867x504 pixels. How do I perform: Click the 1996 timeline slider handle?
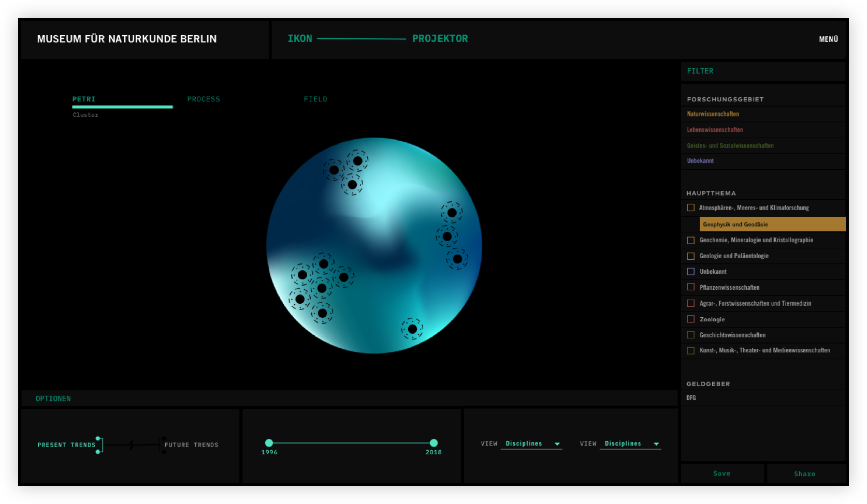(x=269, y=443)
